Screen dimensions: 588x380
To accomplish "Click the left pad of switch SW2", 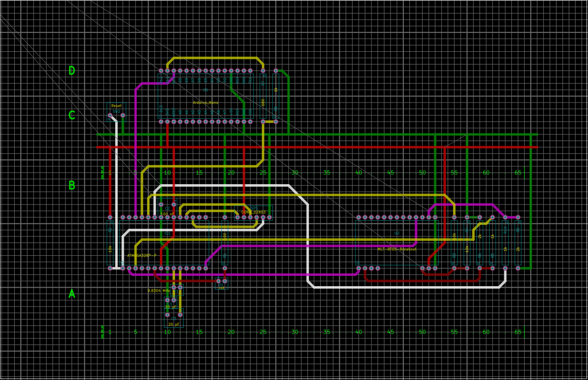I will 110,115.
